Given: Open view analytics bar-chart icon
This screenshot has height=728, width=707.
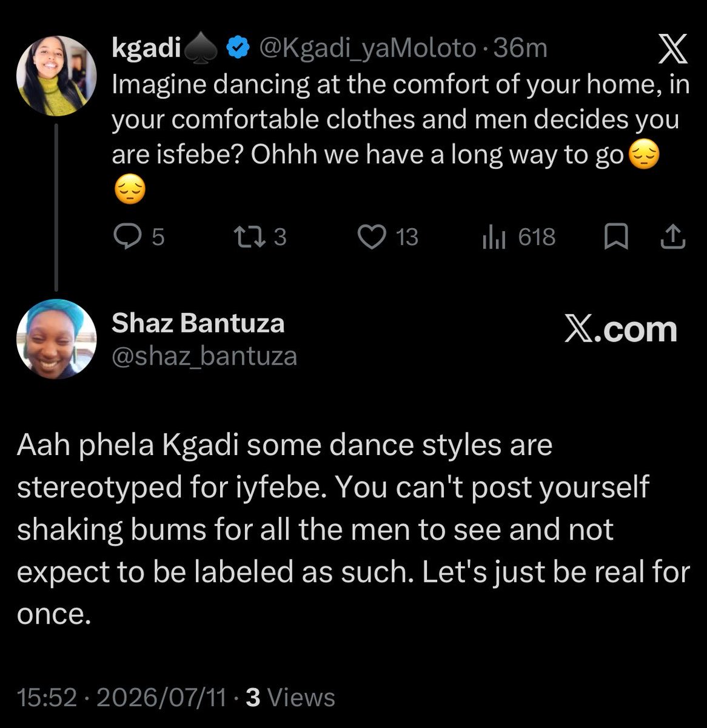Looking at the screenshot, I should (494, 237).
